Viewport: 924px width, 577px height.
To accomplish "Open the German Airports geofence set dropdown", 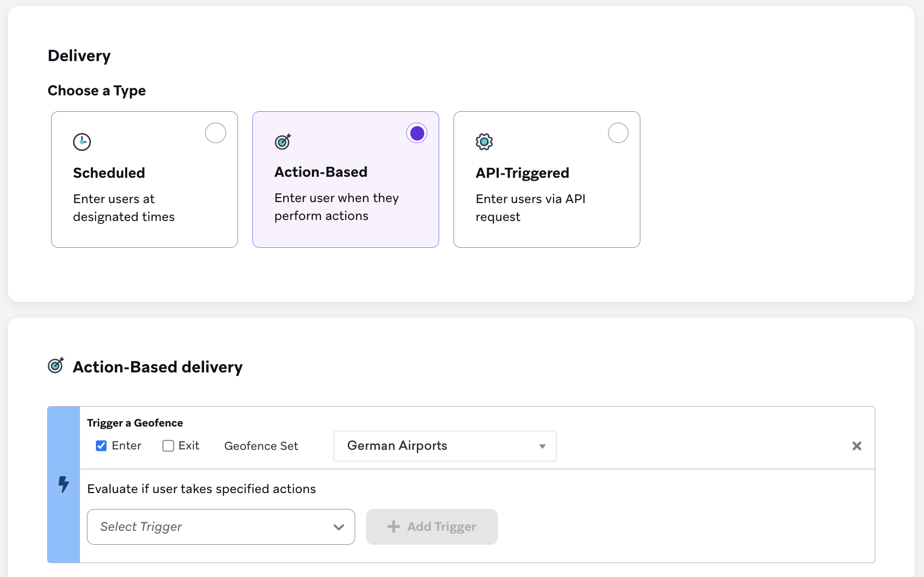I will pos(437,446).
